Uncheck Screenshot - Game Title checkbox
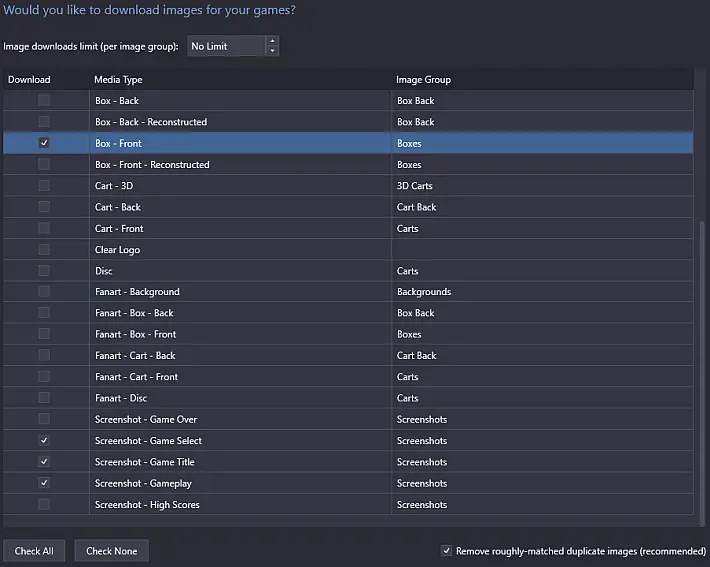This screenshot has height=567, width=710. coord(44,461)
